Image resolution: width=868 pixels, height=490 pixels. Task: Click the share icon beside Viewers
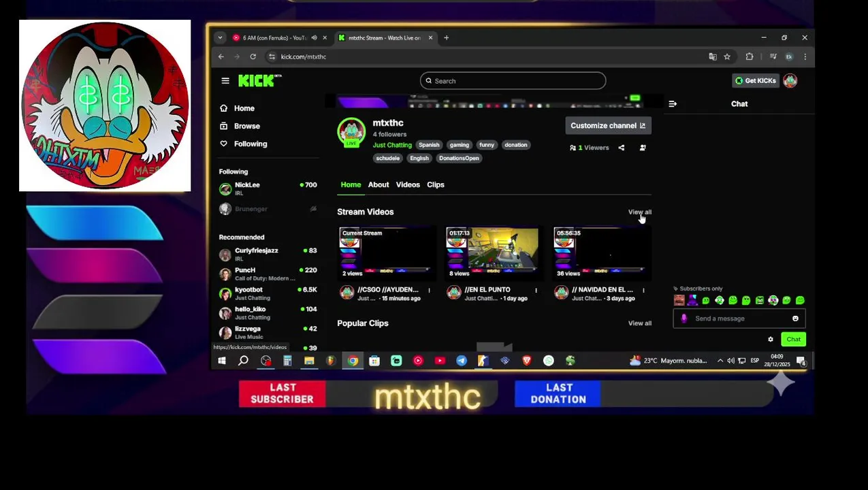point(621,148)
